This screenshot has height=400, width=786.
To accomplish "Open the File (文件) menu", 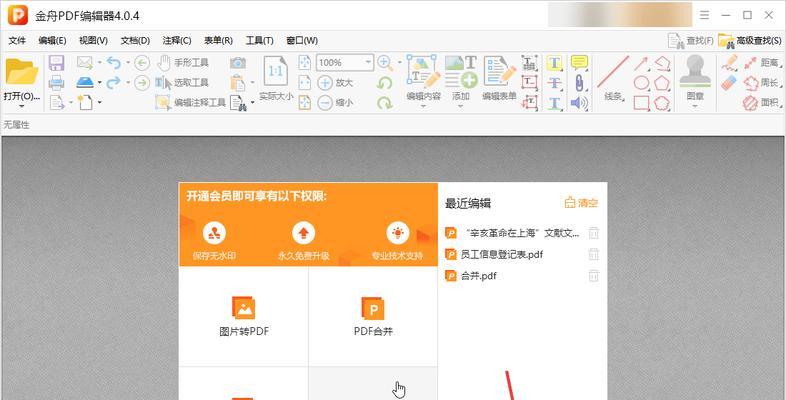I will tap(17, 41).
